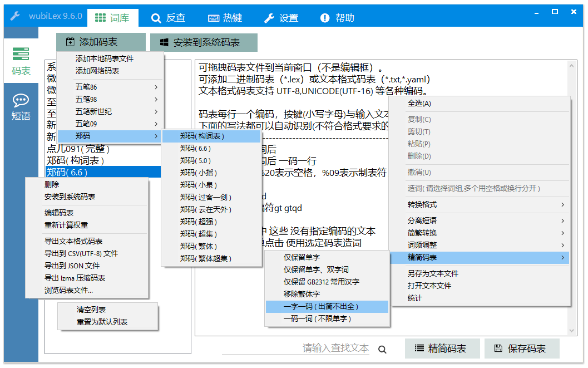Expand the 五笔86 submenu arrow
The width and height of the screenshot is (588, 368).
pos(156,87)
